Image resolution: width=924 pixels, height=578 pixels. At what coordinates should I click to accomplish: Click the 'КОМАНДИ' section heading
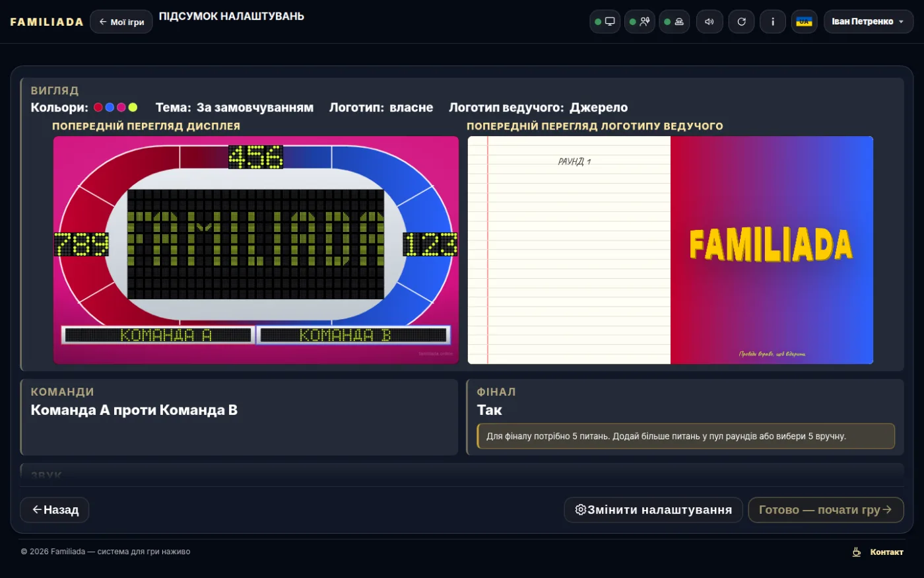(x=63, y=392)
